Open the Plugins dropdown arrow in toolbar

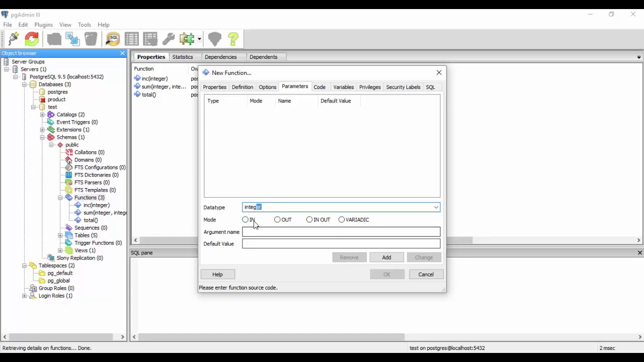pyautogui.click(x=200, y=39)
